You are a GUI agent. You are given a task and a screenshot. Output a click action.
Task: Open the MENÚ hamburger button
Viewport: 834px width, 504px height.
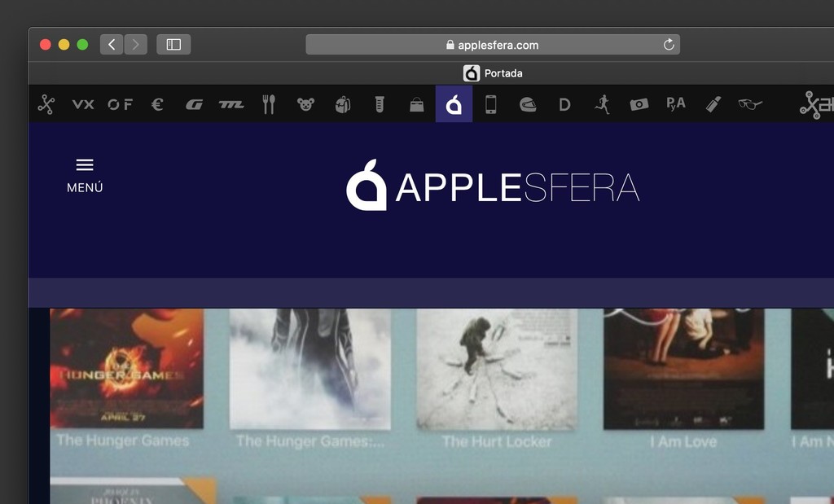85,176
